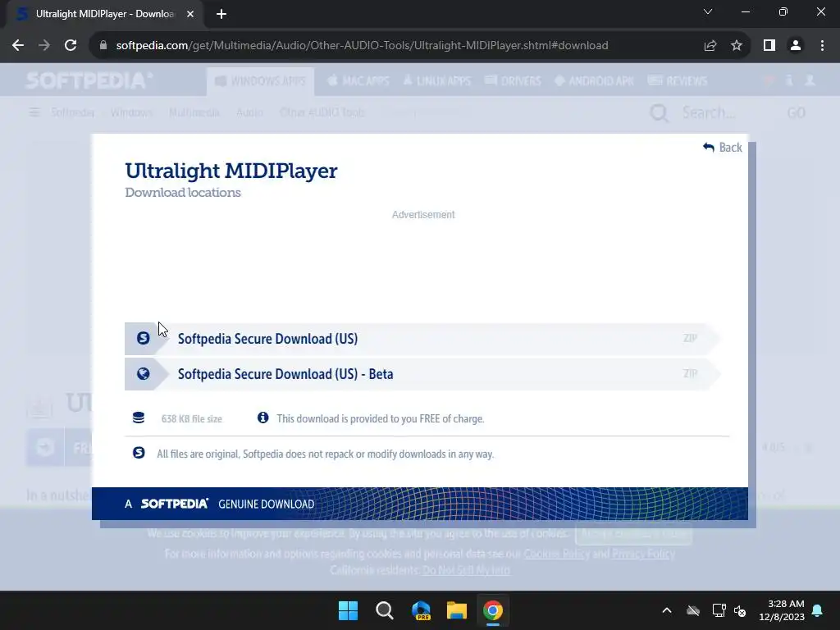The image size is (840, 630).
Task: Open Linux Apps section
Action: tap(437, 81)
